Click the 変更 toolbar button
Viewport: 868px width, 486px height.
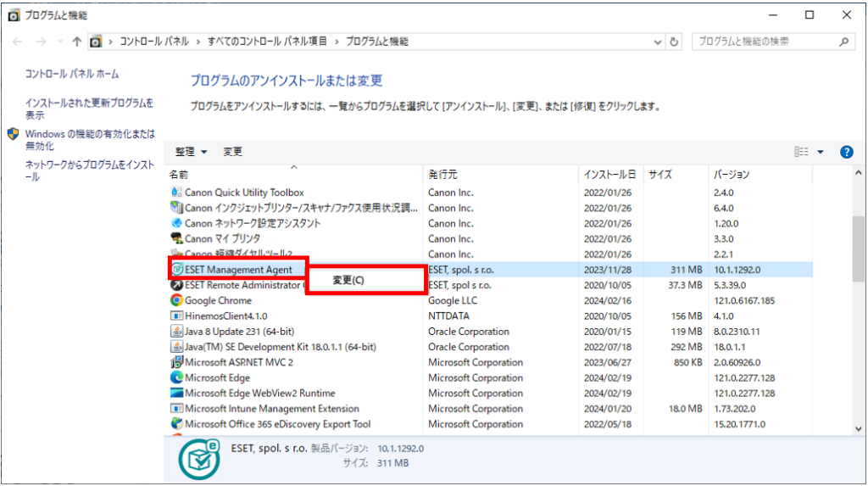[x=232, y=152]
